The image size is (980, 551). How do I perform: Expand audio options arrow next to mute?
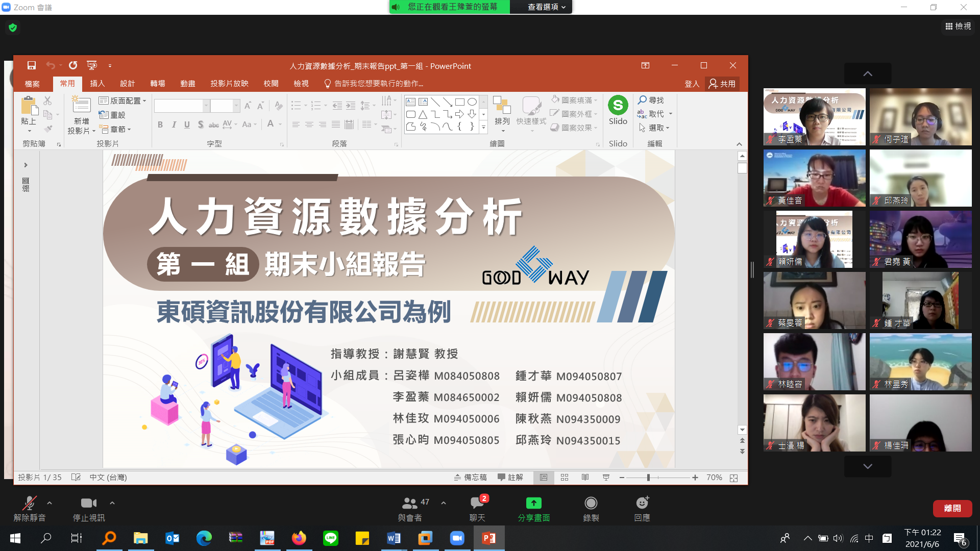pyautogui.click(x=50, y=503)
